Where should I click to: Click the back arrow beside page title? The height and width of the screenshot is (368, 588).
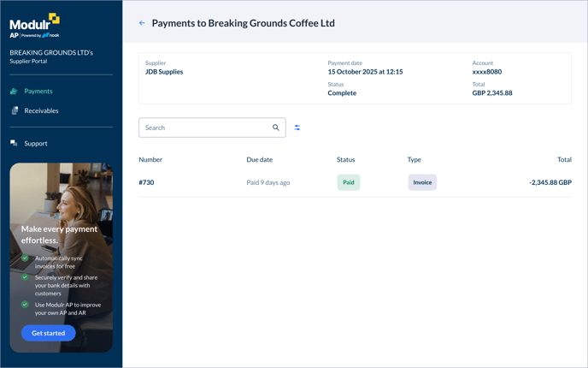click(x=142, y=23)
